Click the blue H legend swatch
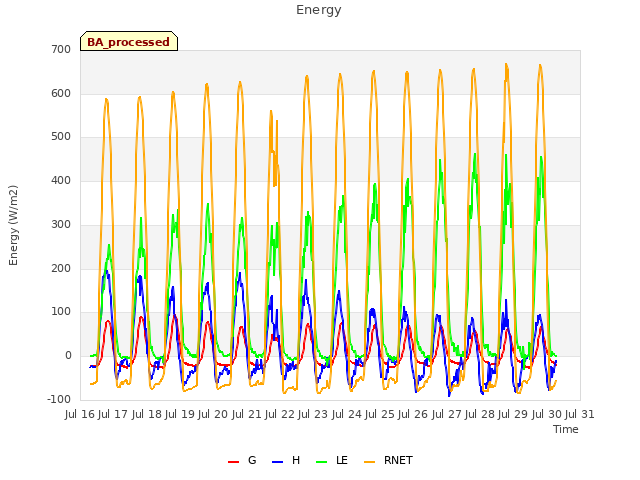 click(277, 461)
